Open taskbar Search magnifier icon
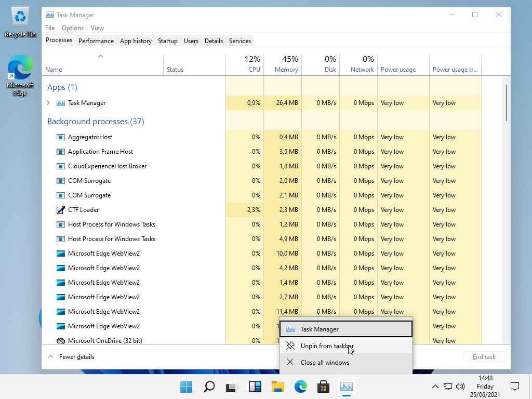 pos(209,387)
